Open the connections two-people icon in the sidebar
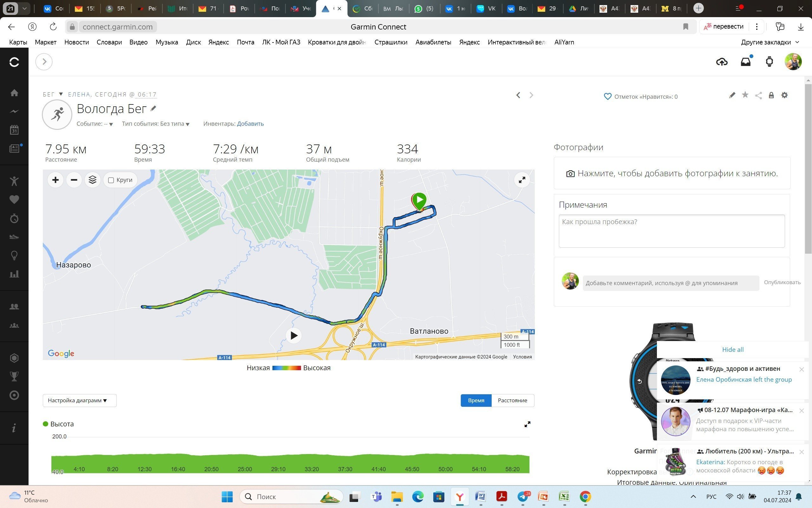 (14, 306)
